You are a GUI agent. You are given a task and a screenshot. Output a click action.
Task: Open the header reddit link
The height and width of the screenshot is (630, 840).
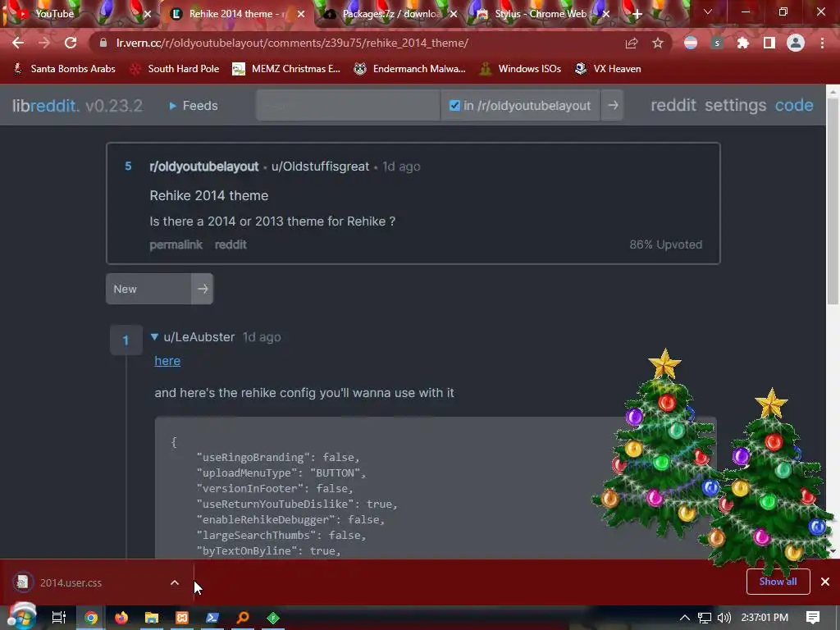click(673, 106)
